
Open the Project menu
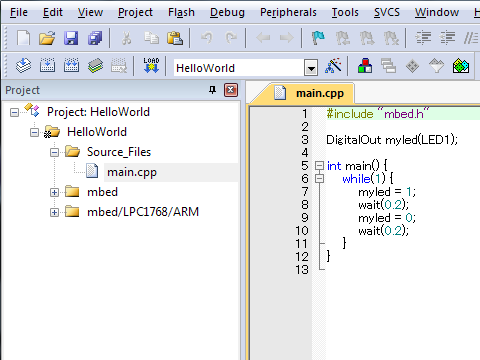click(135, 12)
